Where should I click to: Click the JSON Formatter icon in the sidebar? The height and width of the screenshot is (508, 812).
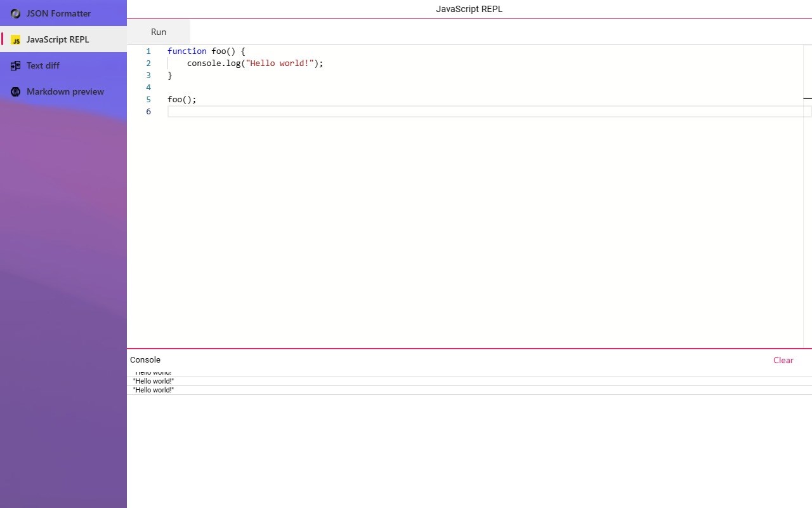(x=16, y=13)
